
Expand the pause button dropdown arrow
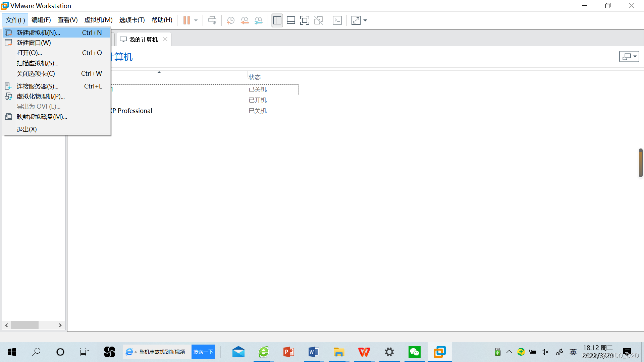pyautogui.click(x=196, y=20)
